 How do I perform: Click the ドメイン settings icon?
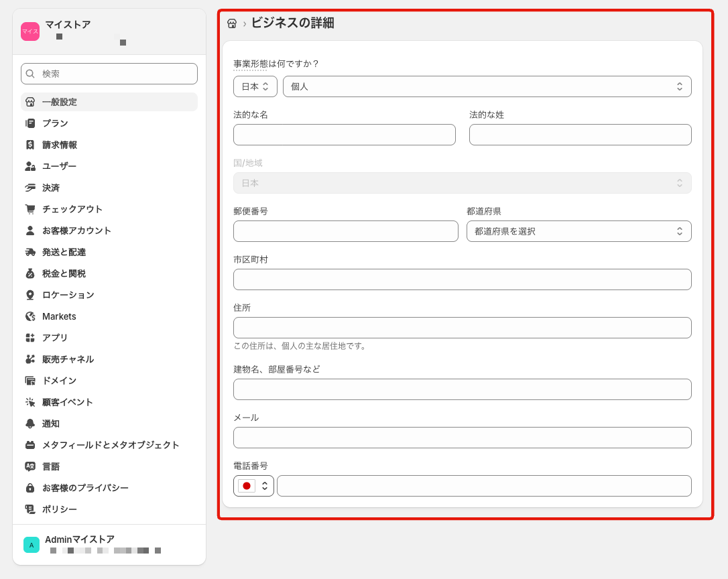30,381
